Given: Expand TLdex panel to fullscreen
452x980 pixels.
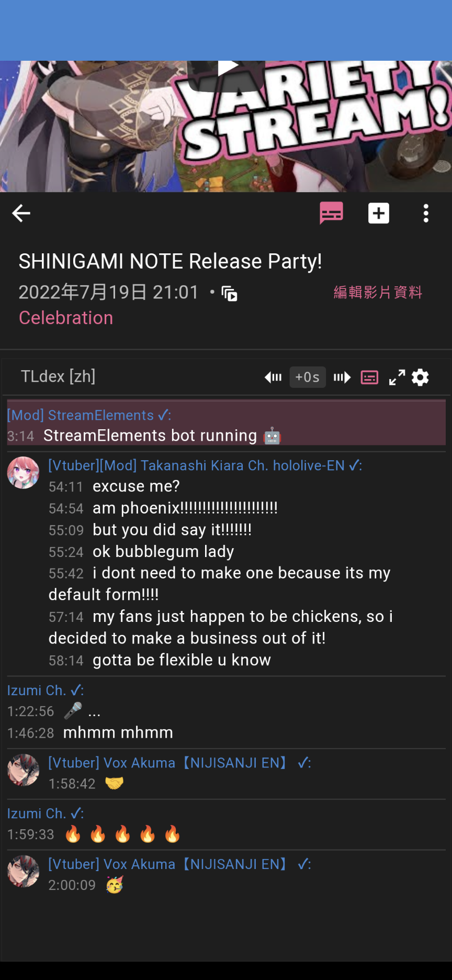Looking at the screenshot, I should (x=397, y=377).
